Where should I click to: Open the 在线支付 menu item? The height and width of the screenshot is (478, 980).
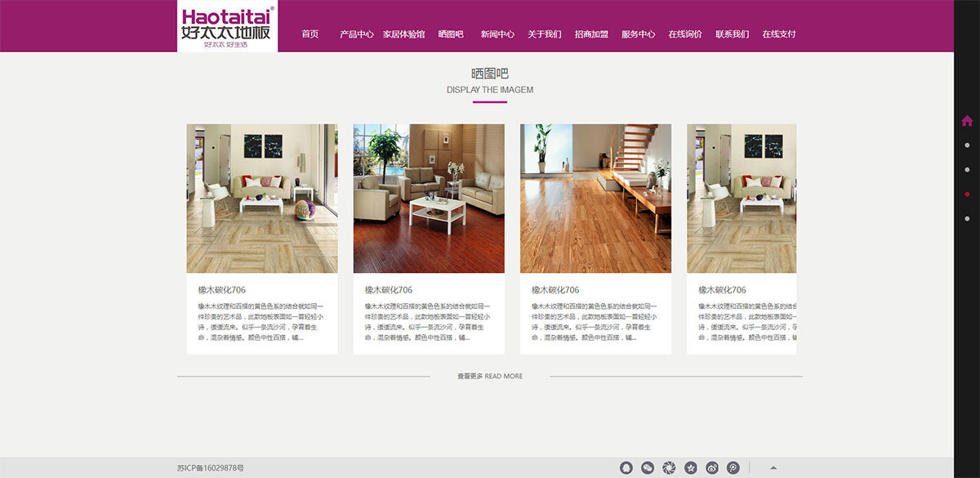click(778, 34)
